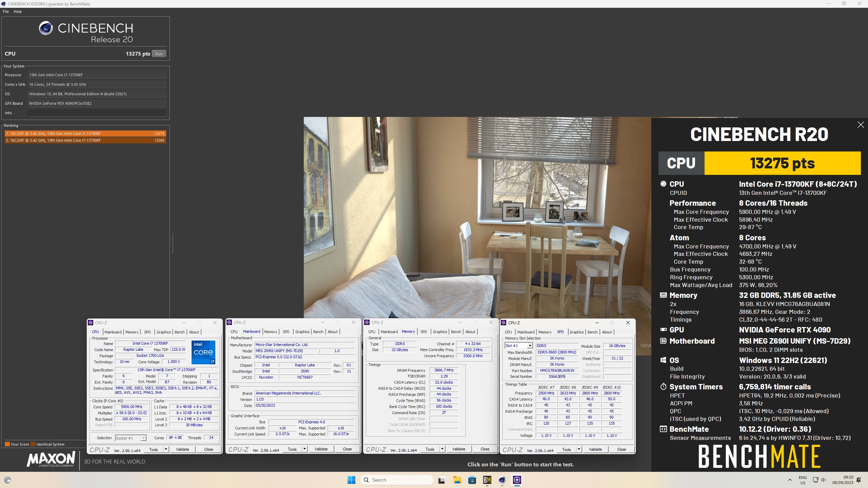
Task: Show hidden system tray icons
Action: coord(790,480)
